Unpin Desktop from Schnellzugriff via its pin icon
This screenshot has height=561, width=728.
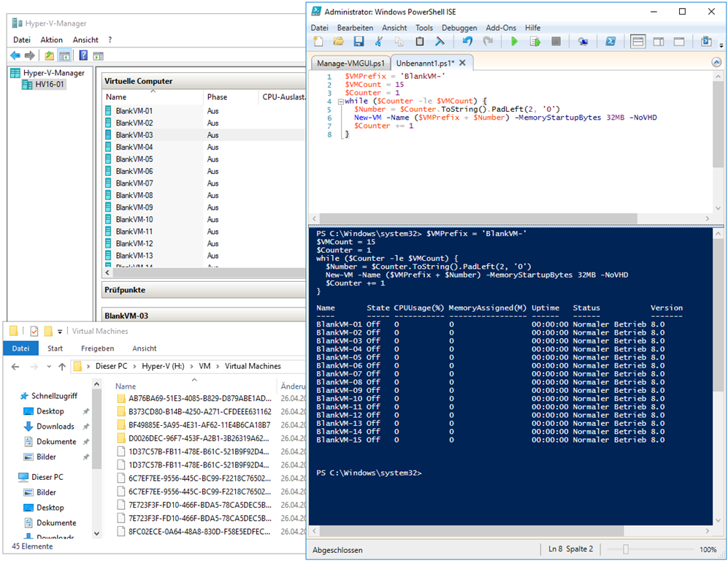coord(86,411)
